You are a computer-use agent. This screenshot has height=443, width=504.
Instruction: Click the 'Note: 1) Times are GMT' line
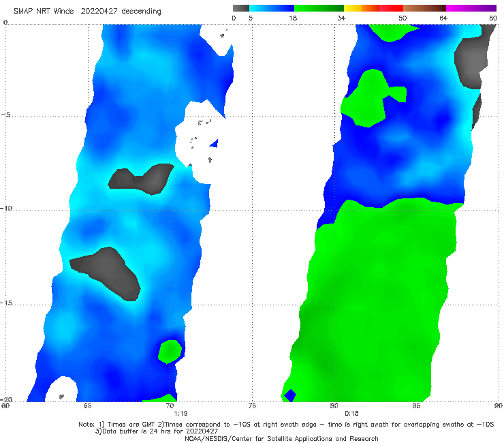tap(286, 425)
